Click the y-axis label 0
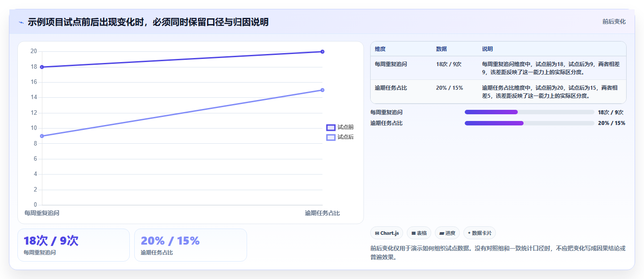The height and width of the screenshot is (279, 644). pyautogui.click(x=35, y=205)
